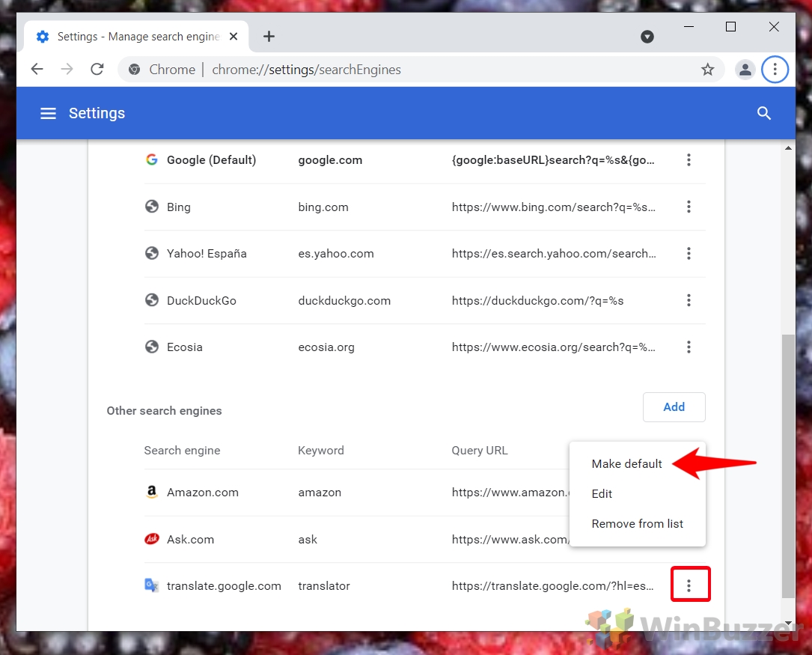The image size is (812, 655).
Task: Click the globe icon beside Bing
Action: pos(151,207)
